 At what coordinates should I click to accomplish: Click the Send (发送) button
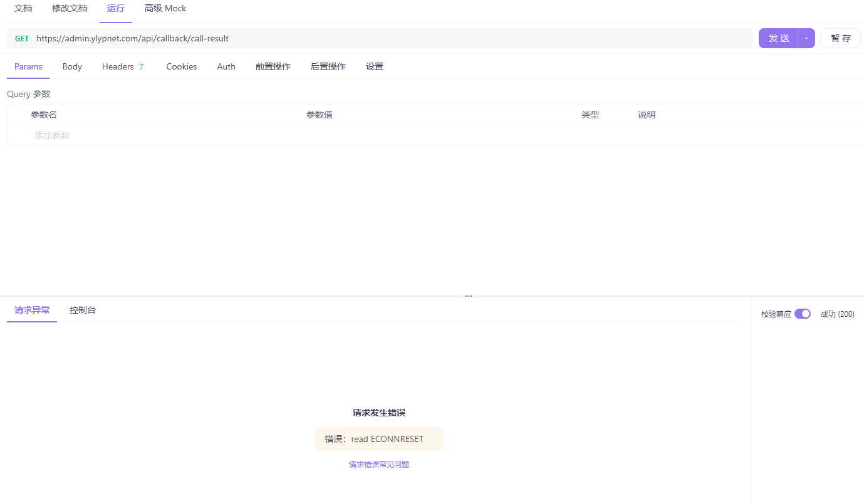[x=778, y=38]
